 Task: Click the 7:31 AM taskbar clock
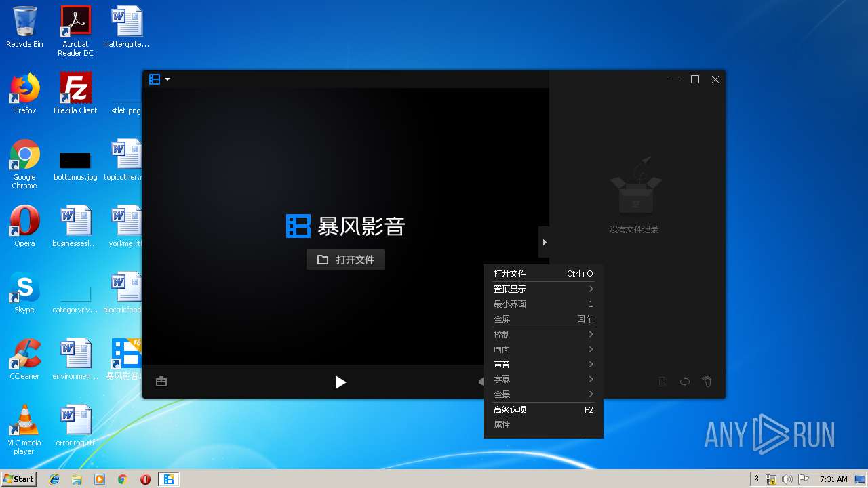833,479
